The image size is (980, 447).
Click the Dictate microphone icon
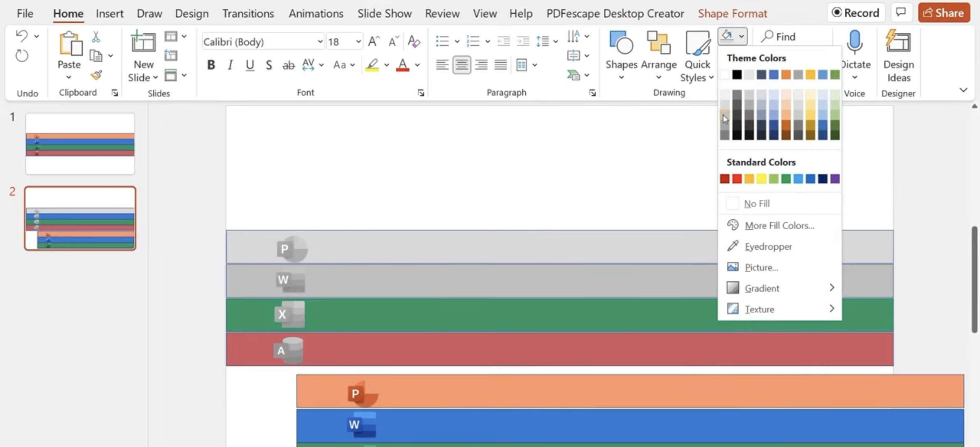(855, 42)
